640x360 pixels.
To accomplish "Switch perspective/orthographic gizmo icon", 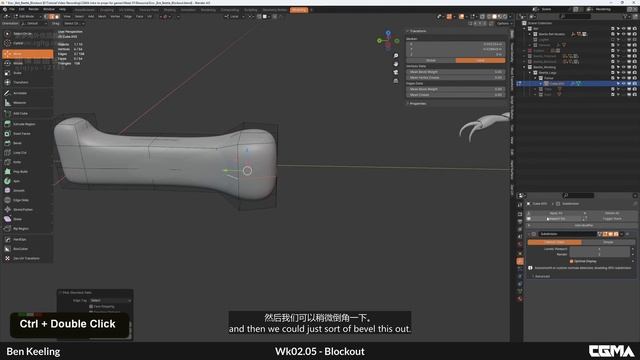I will tap(396, 81).
